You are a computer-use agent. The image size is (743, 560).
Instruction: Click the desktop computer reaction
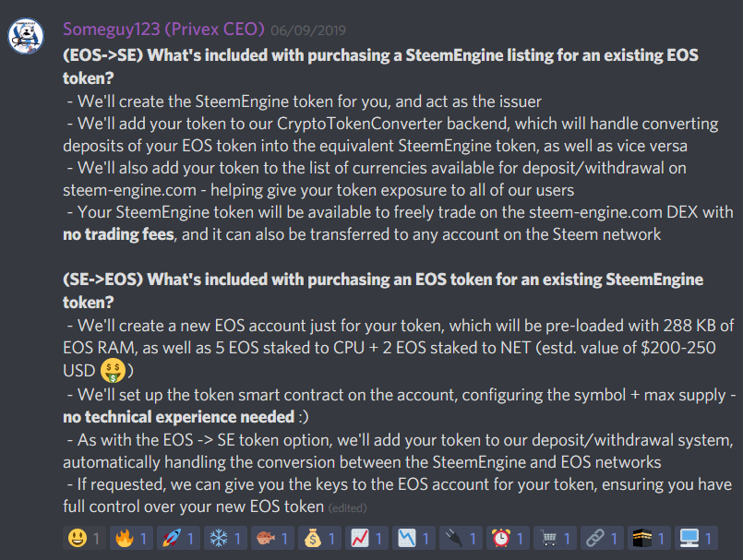pyautogui.click(x=696, y=537)
